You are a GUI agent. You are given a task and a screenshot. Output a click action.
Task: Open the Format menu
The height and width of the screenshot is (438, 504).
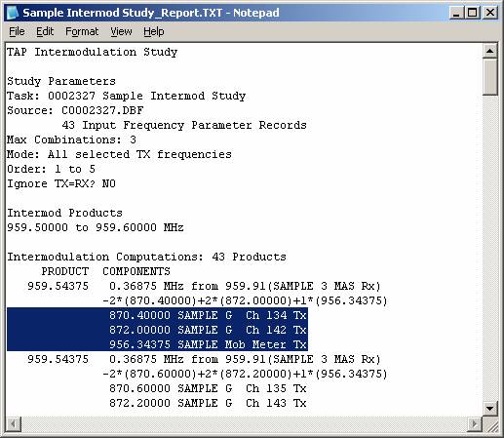click(x=82, y=31)
